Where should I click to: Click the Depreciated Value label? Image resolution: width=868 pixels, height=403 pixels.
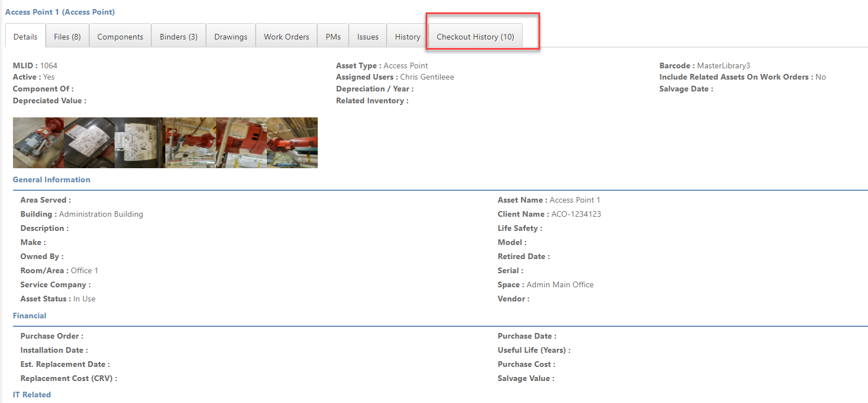(x=50, y=100)
